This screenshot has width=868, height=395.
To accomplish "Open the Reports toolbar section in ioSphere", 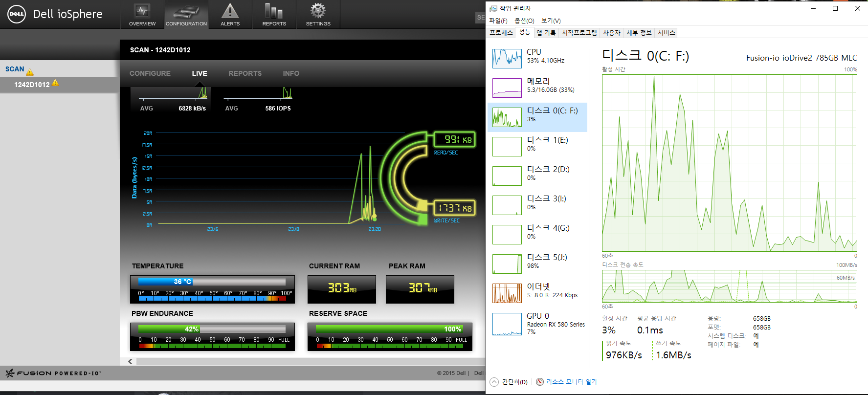I will point(274,14).
